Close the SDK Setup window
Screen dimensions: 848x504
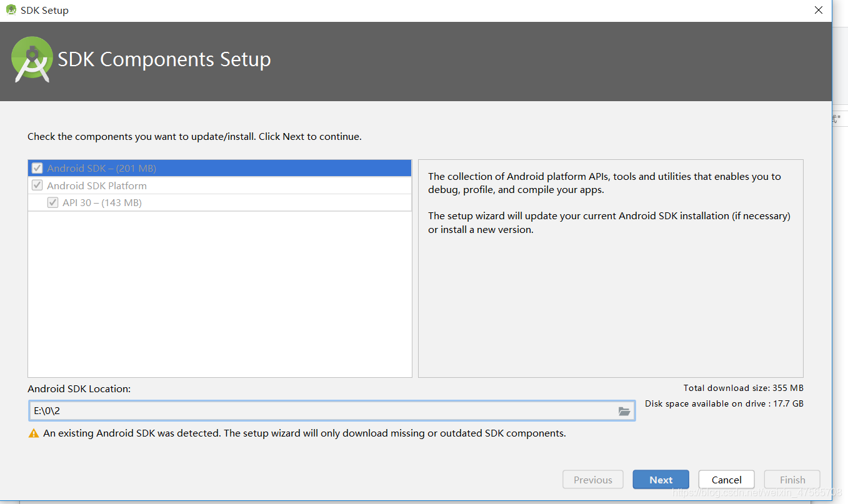click(x=819, y=10)
